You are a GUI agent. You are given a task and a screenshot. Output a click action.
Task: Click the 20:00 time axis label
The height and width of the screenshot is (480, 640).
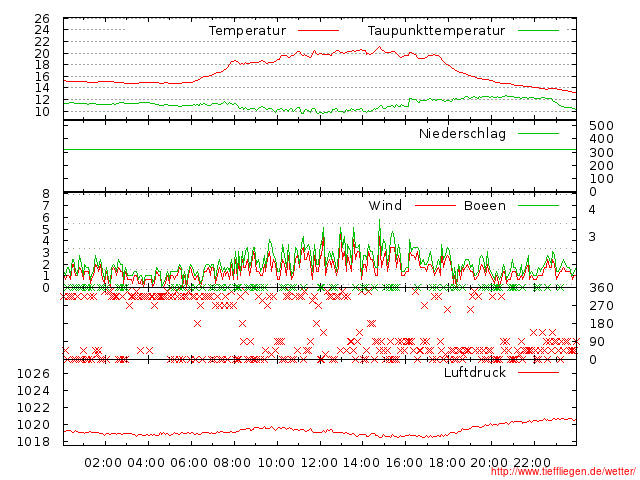point(489,463)
